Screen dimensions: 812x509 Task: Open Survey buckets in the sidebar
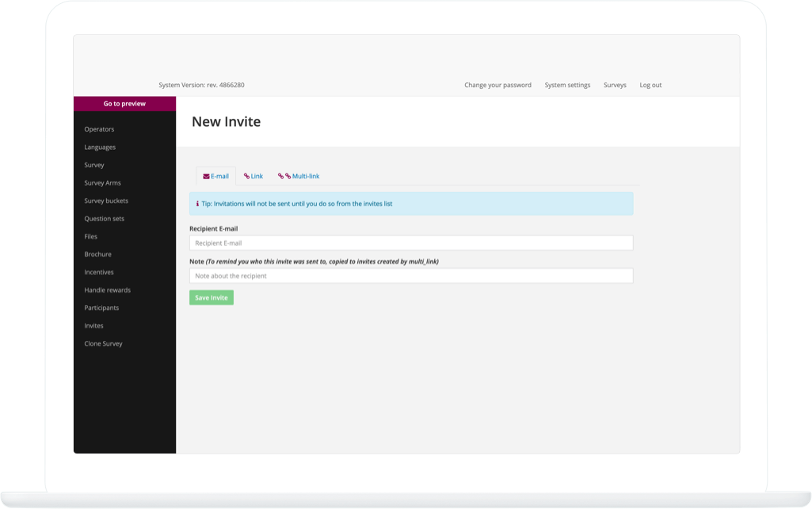(106, 201)
